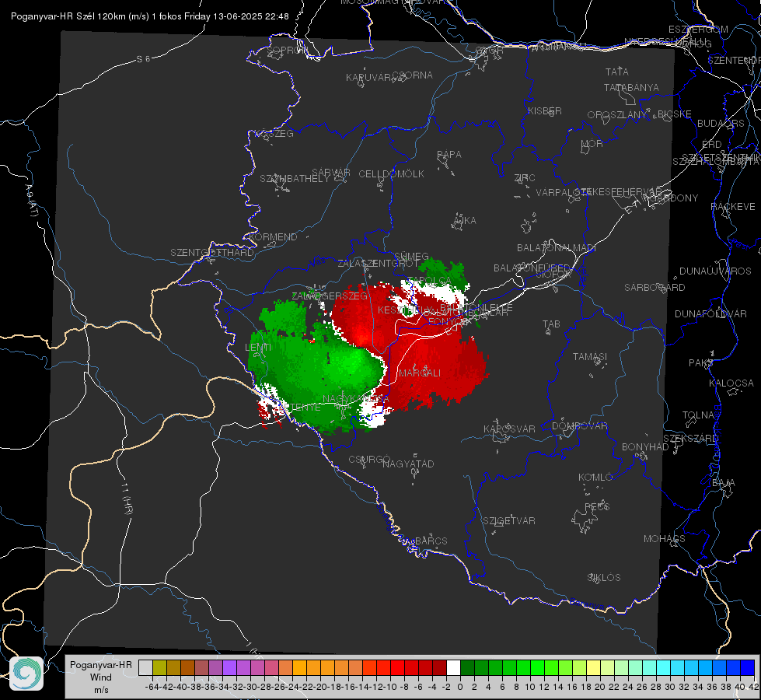
Task: Click the ZALASZENTGROT city label
Action: (x=379, y=264)
